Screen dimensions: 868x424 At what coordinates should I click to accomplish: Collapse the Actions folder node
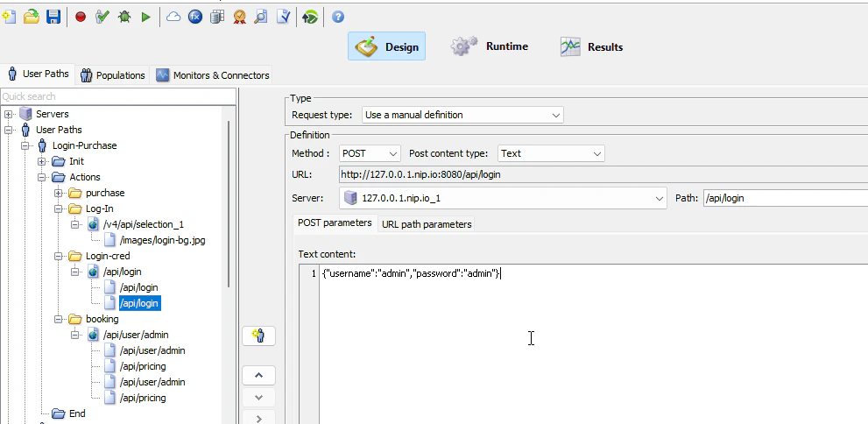click(x=41, y=177)
